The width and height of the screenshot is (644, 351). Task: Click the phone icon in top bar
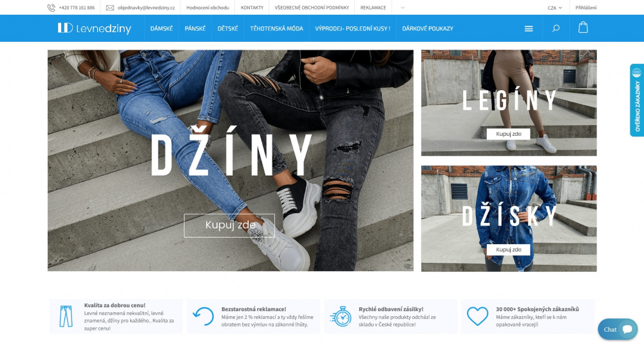click(52, 7)
